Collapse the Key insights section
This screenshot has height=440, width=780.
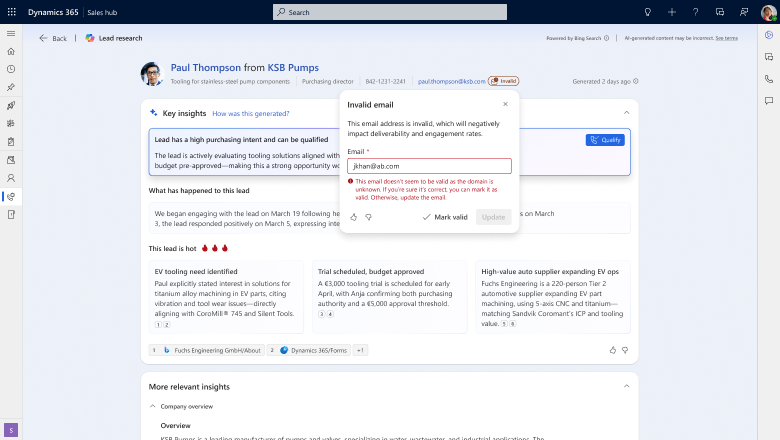pyautogui.click(x=626, y=113)
